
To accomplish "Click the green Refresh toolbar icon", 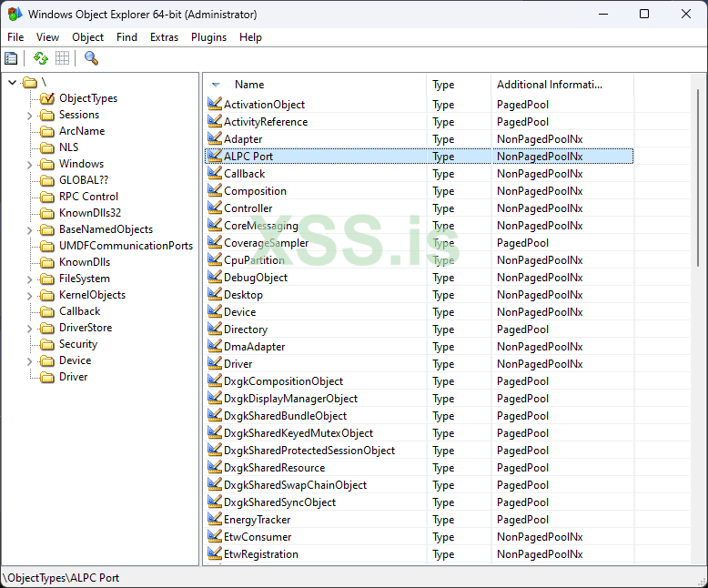I will click(41, 58).
